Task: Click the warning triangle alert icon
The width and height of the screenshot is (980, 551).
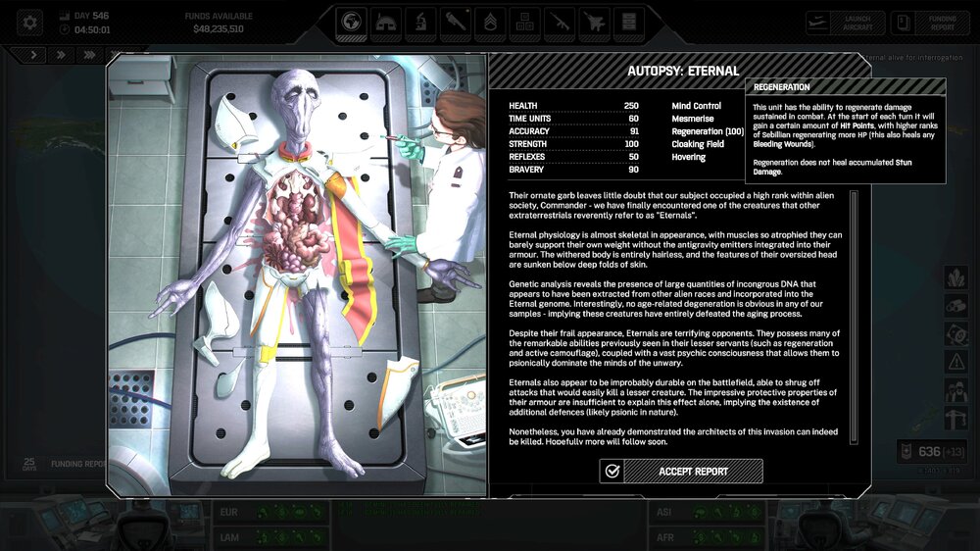Action: 956,362
